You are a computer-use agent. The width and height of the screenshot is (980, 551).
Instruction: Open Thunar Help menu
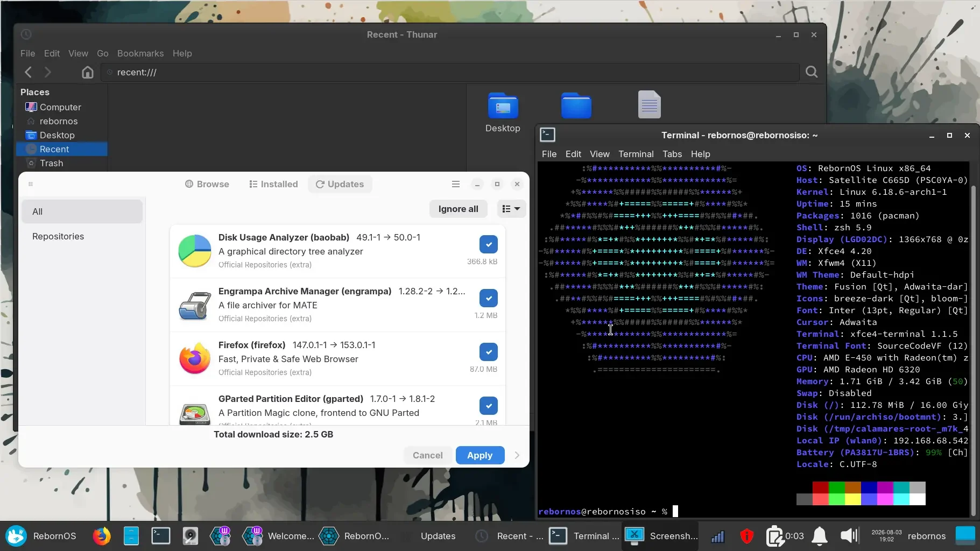pos(182,53)
